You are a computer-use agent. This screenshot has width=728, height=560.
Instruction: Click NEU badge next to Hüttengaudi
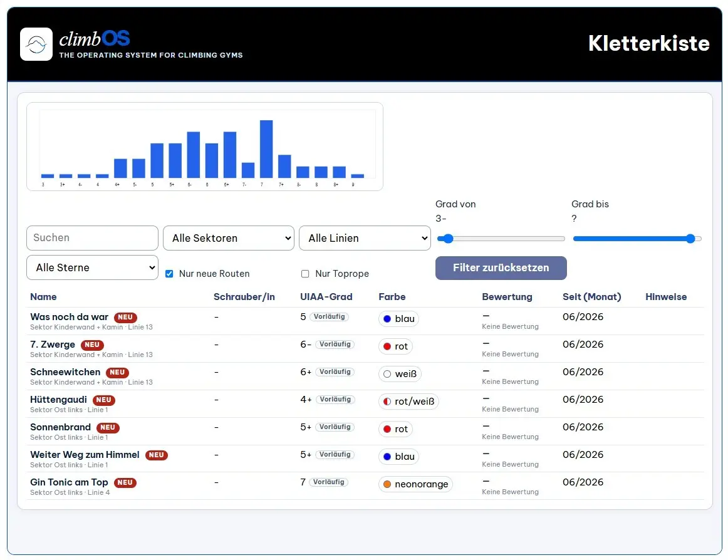click(104, 400)
